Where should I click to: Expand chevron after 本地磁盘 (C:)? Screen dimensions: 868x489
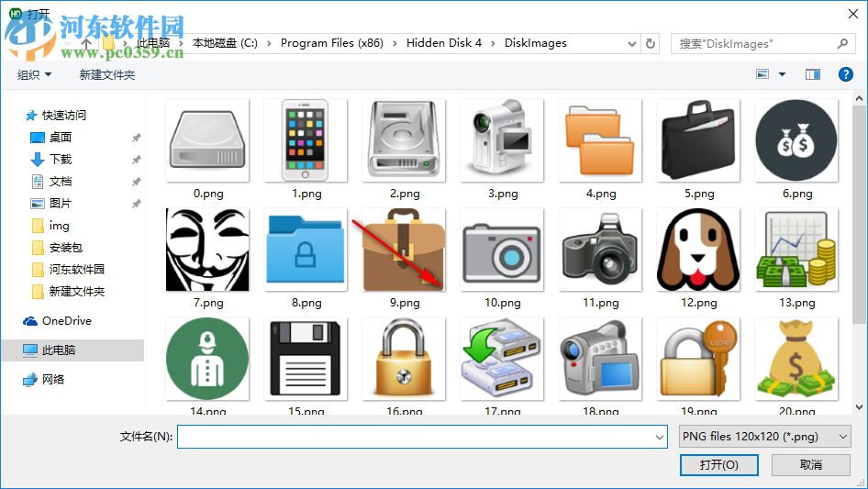(269, 43)
